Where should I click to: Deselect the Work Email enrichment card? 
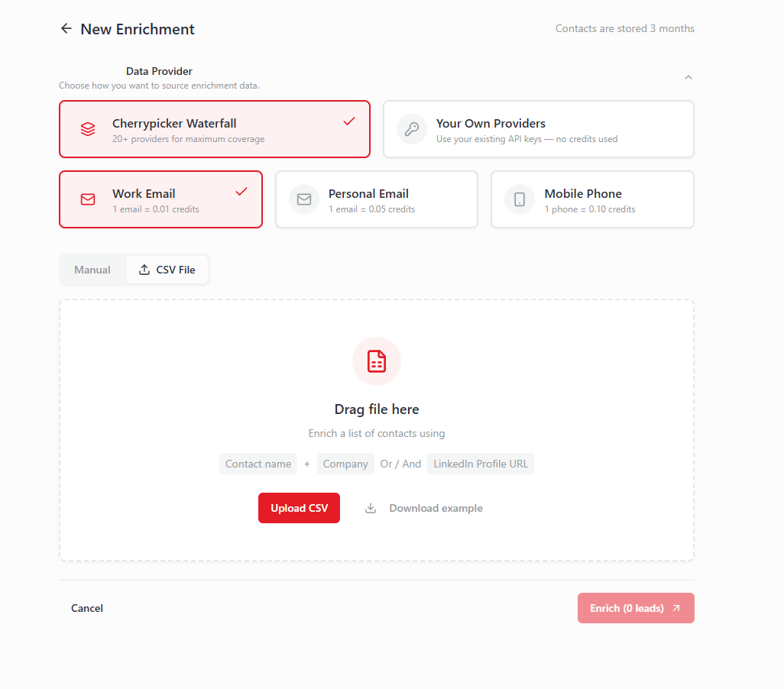[x=160, y=199]
